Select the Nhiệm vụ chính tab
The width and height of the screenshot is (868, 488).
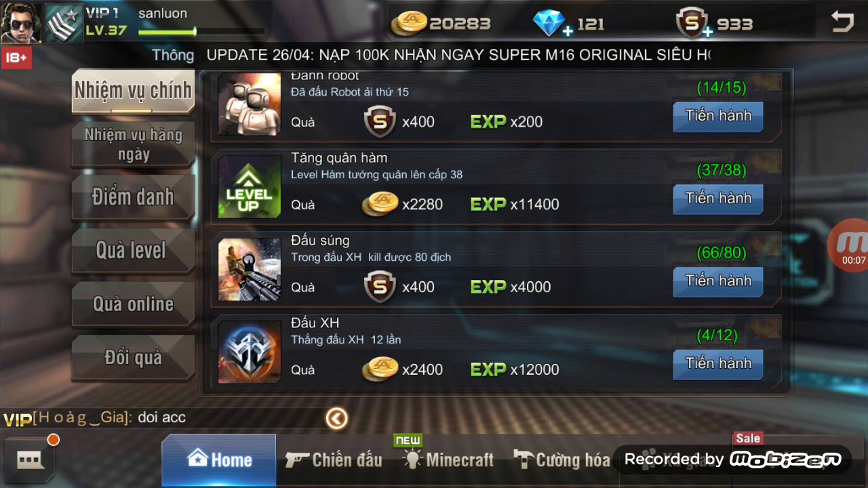pyautogui.click(x=133, y=91)
